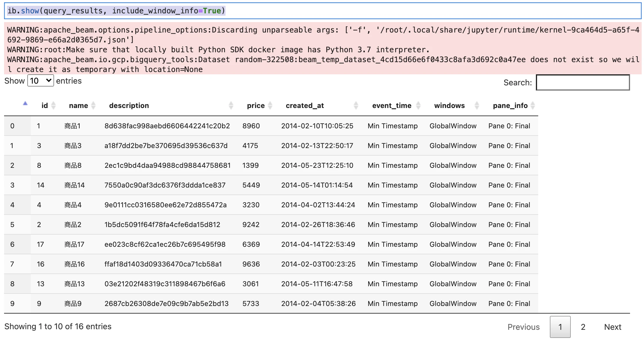Click created_at 2014-02-13T22:50:17
Screen dimensions: 644x342
317,145
